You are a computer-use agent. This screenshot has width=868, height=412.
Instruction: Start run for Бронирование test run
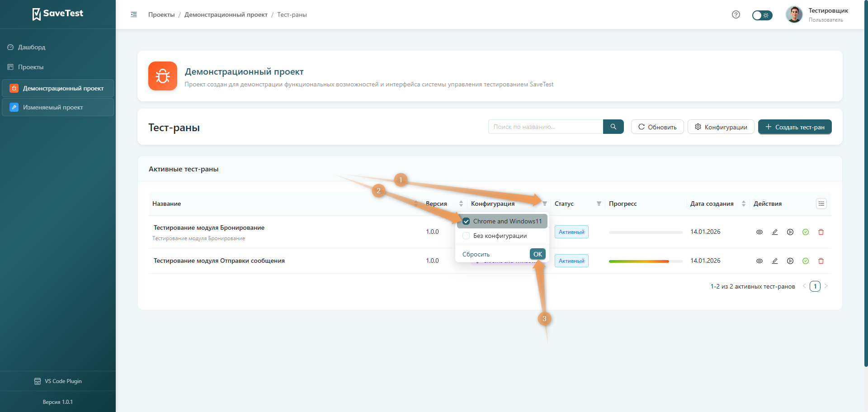point(790,232)
